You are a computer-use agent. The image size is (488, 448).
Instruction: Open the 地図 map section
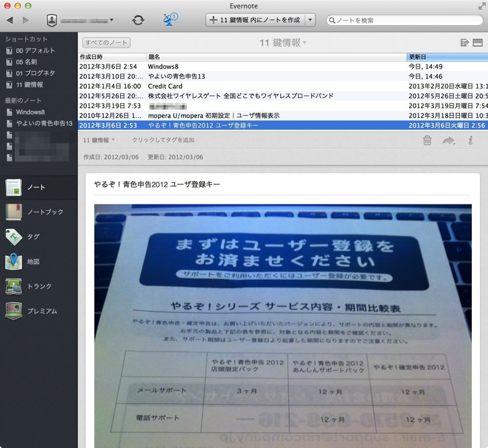coord(39,262)
